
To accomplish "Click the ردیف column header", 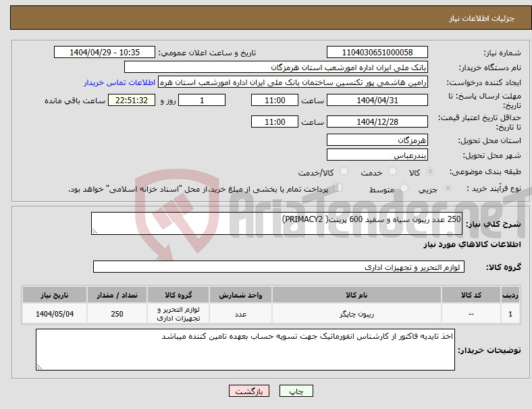I will [510, 295].
